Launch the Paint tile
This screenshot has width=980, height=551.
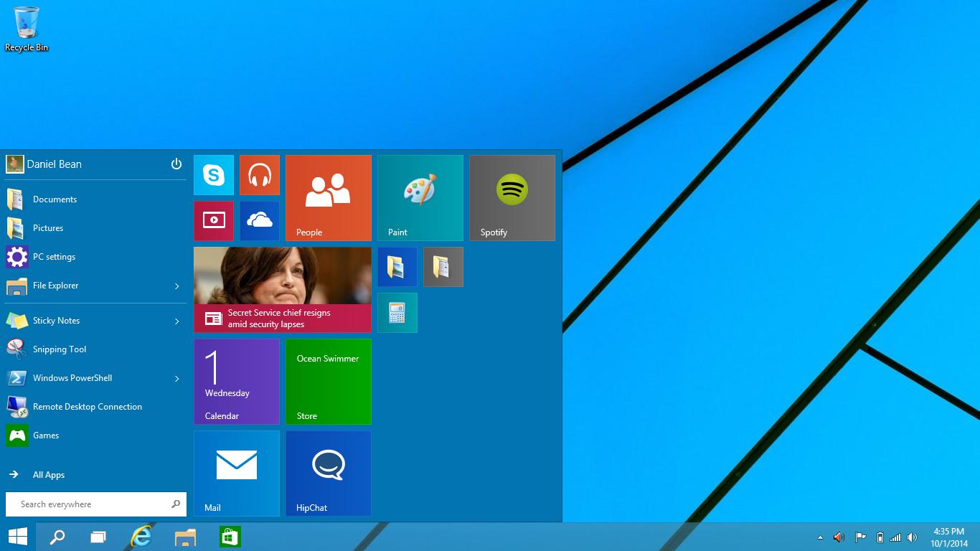(x=420, y=198)
